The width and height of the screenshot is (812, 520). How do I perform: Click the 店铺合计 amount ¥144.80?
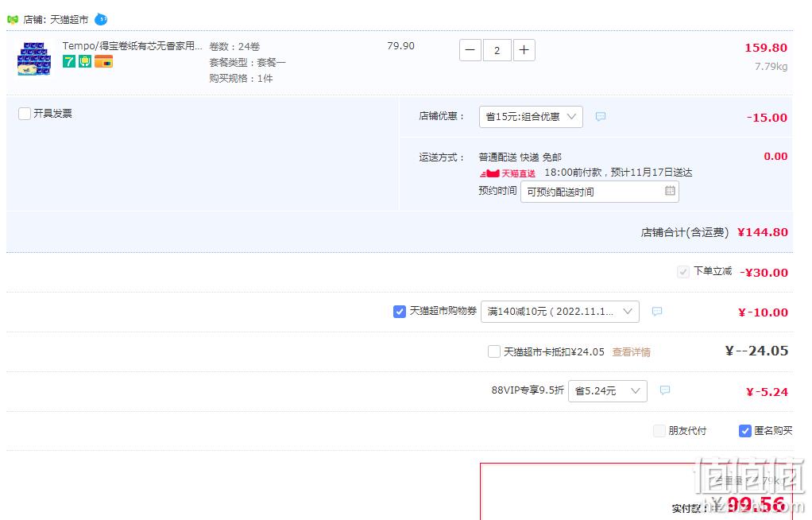coord(763,232)
